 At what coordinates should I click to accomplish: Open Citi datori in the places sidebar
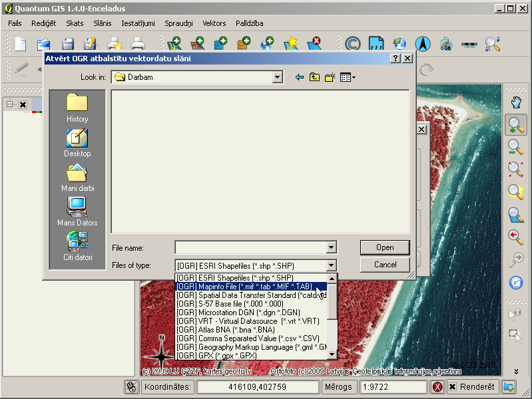[78, 246]
